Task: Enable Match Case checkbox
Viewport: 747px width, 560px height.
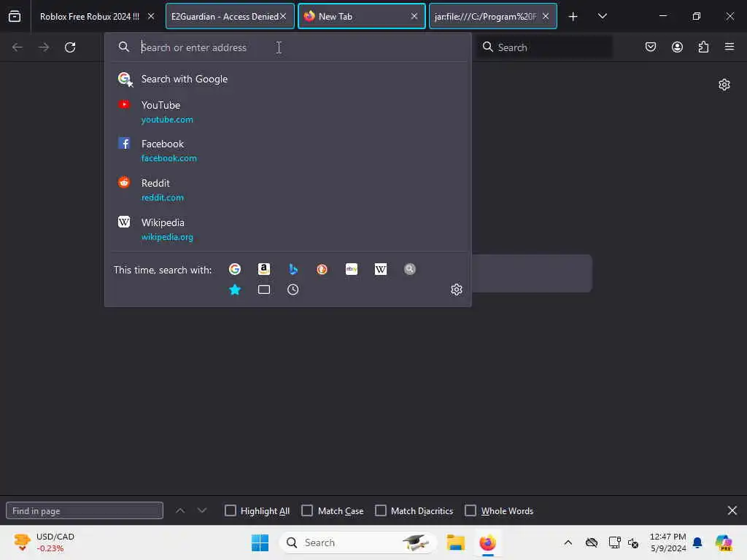Action: tap(307, 510)
